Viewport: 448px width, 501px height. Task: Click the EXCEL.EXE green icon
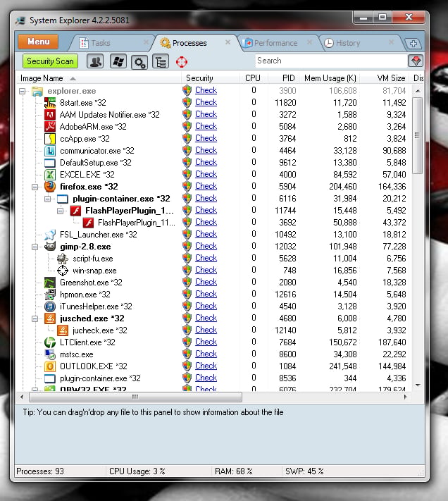pos(50,175)
